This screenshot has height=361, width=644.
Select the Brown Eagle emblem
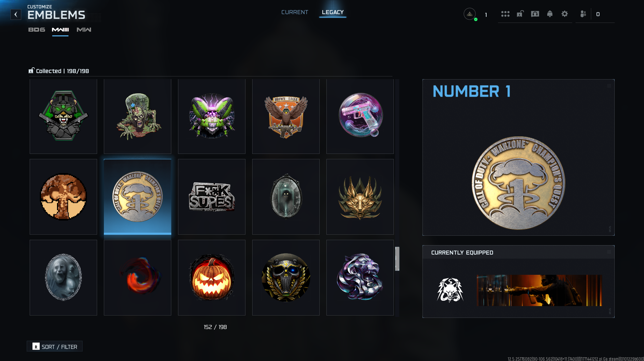coord(286,117)
